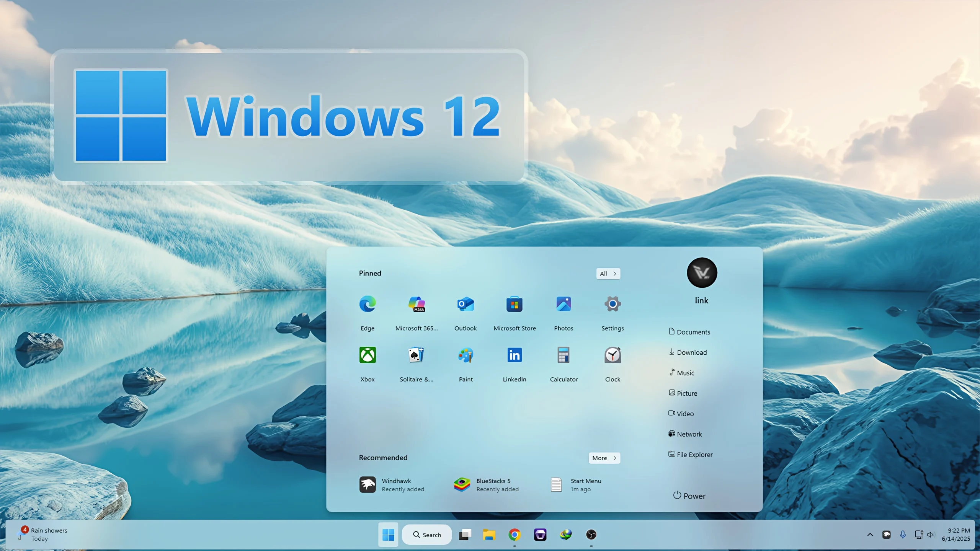Open the Calculator app
Viewport: 980px width, 551px height.
coord(563,364)
